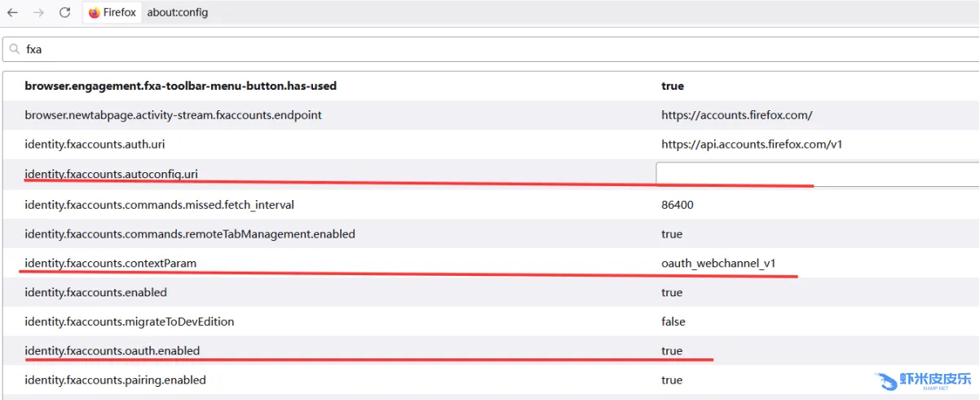Toggle migrateToDevEdition false value
The width and height of the screenshot is (980, 400).
point(673,322)
